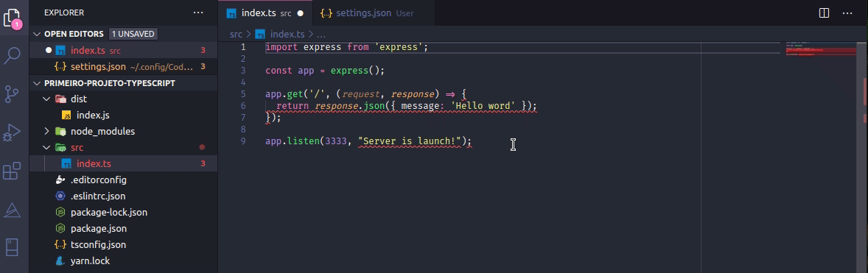
Task: Open index.ts under src folder
Action: [124, 163]
